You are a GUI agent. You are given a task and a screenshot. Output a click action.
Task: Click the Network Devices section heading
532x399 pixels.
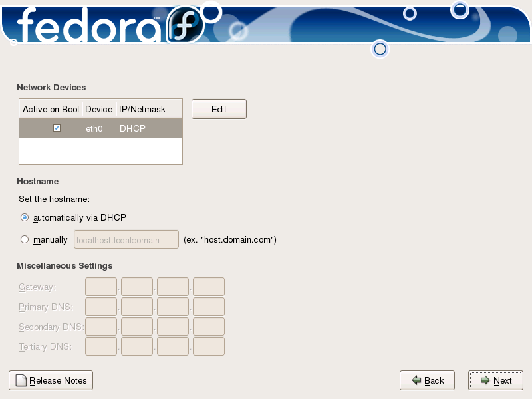(x=51, y=88)
